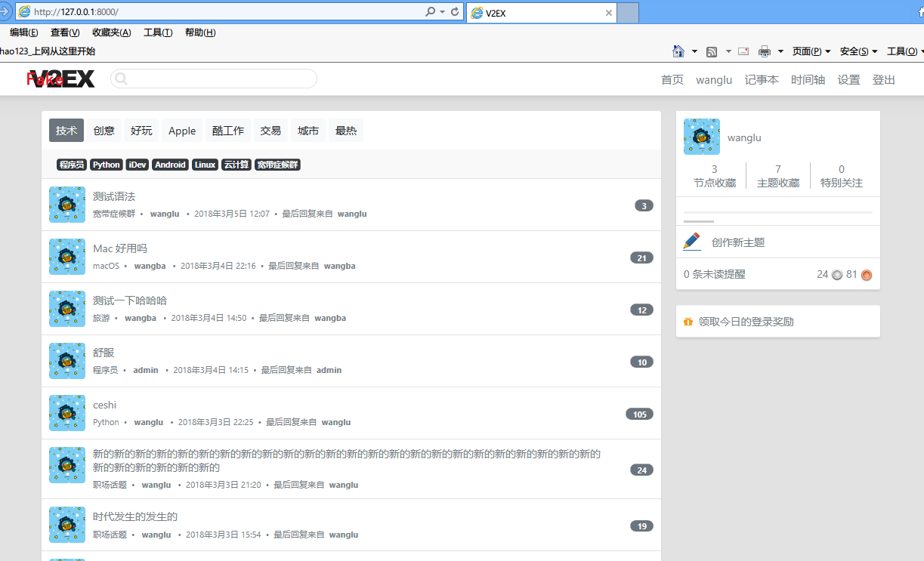This screenshot has width=924, height=561.
Task: Click the site search input field
Action: (x=214, y=79)
